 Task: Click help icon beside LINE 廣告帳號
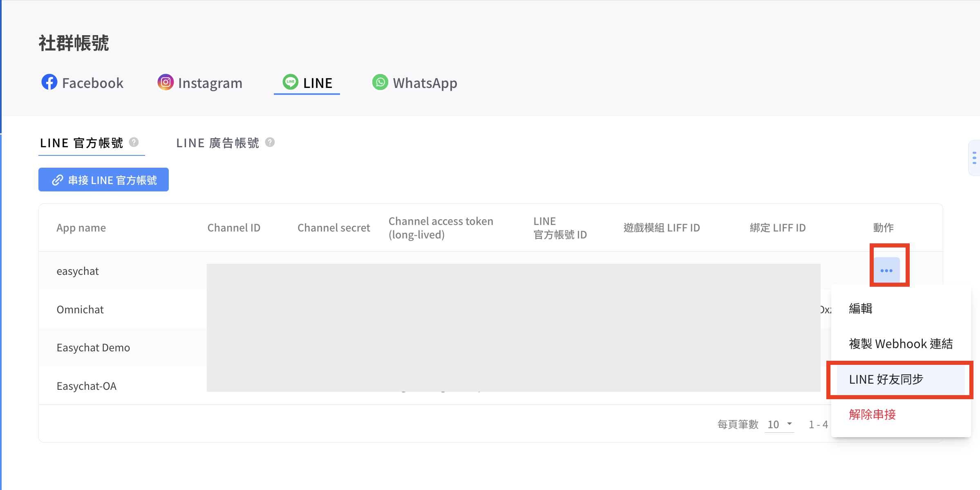point(270,142)
